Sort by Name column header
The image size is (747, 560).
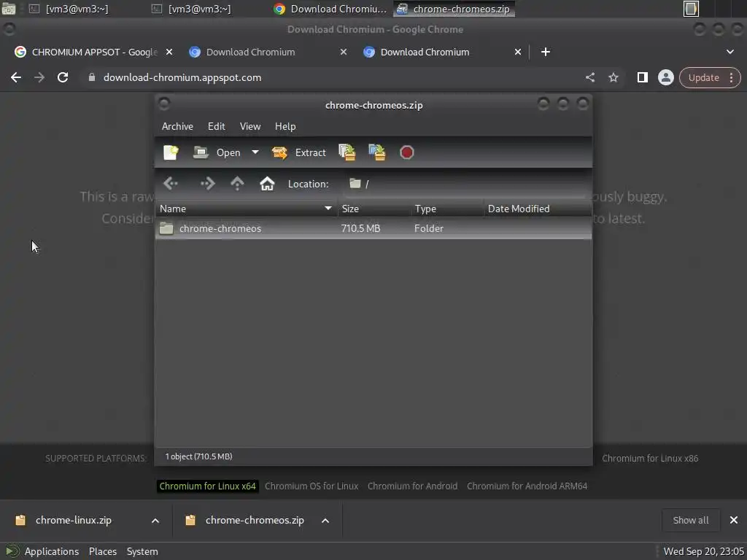pyautogui.click(x=247, y=209)
